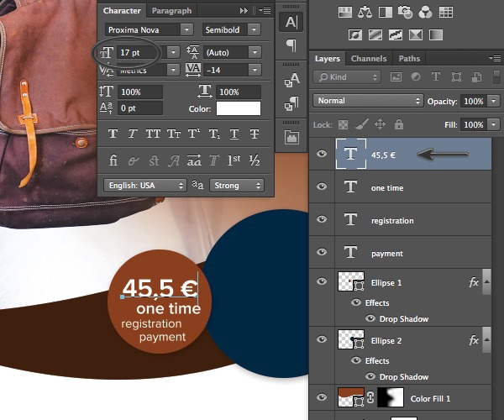The width and height of the screenshot is (504, 420).
Task: Open the Proxima Nova font family dropdown
Action: click(186, 30)
